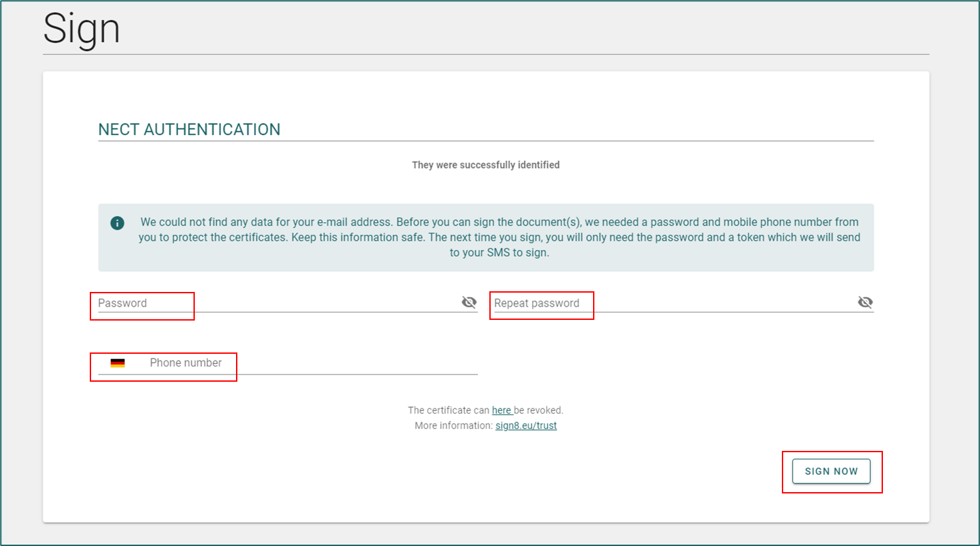
Task: Click the NECT AUTHENTICATION heading
Action: click(x=189, y=129)
